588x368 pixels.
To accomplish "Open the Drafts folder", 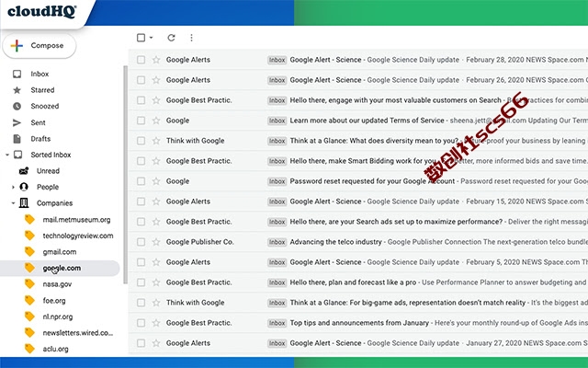I will pos(40,139).
